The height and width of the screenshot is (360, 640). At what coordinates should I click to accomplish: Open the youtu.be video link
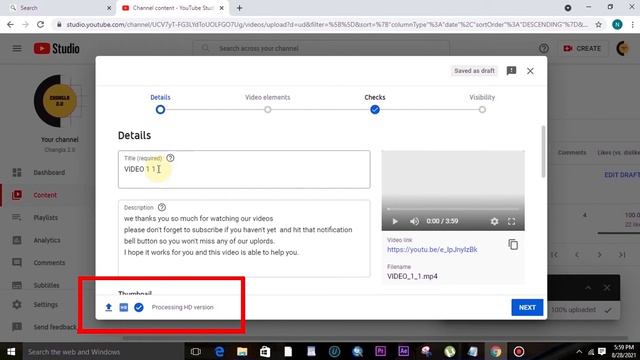point(432,249)
